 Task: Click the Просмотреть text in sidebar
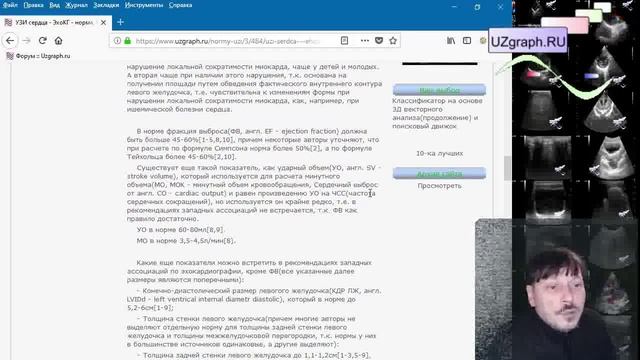pyautogui.click(x=439, y=186)
